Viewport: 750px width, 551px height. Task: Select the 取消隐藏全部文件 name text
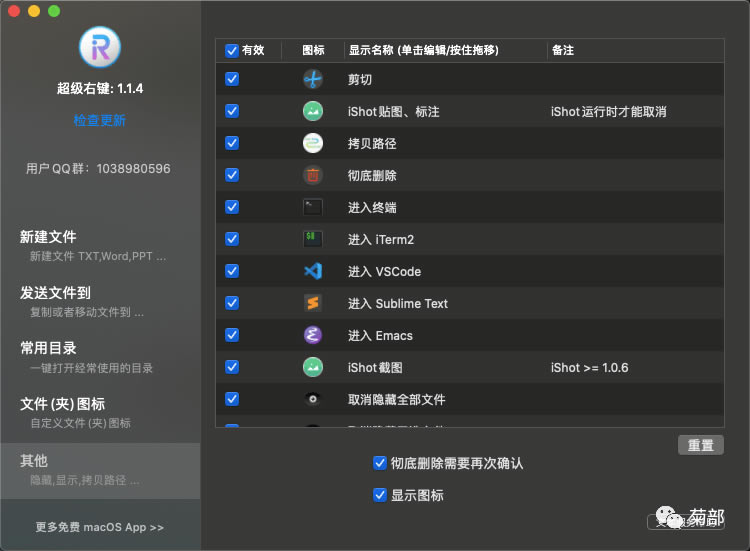(397, 399)
